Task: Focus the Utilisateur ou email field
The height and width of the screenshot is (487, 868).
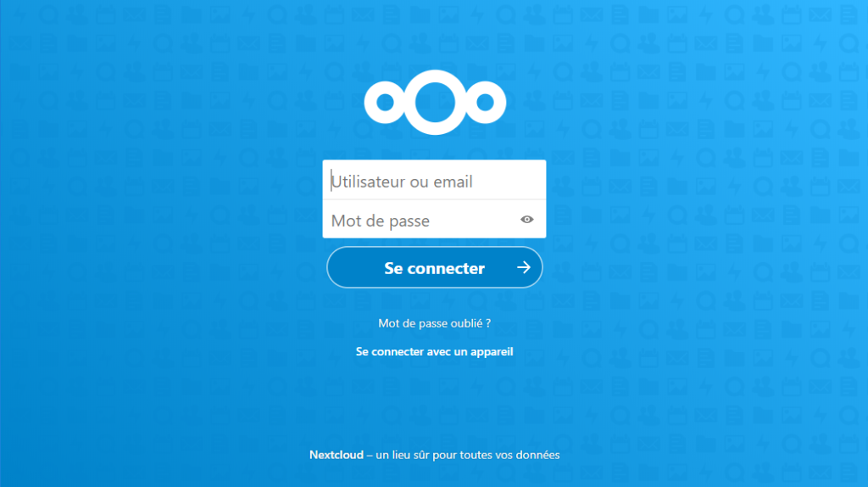Action: (434, 180)
